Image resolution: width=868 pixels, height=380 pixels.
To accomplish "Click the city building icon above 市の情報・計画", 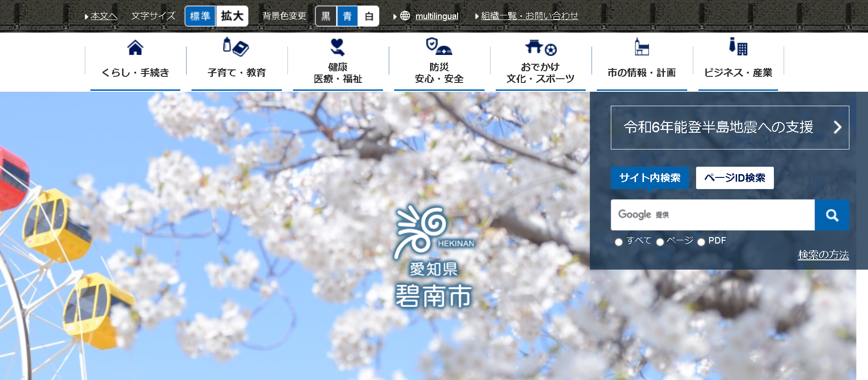I will coord(642,47).
